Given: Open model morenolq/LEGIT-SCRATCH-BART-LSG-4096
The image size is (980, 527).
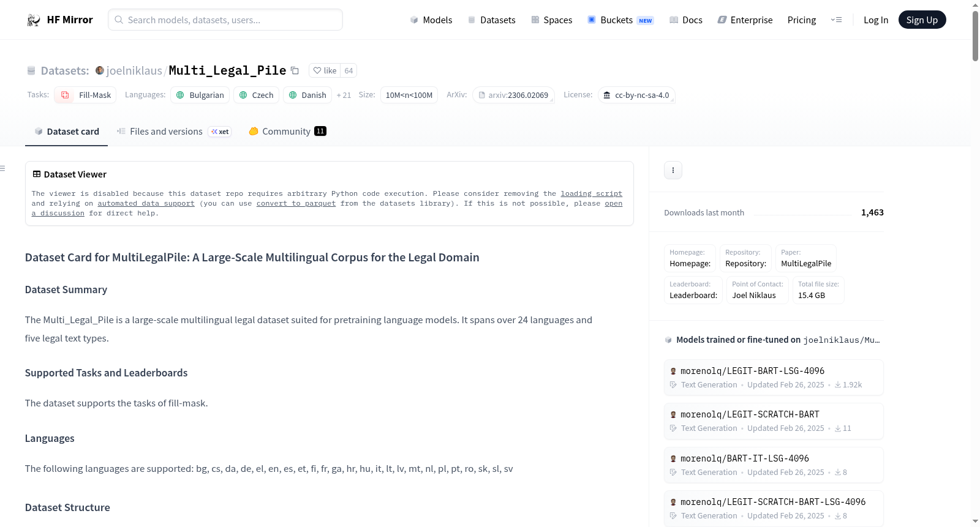Looking at the screenshot, I should [x=774, y=509].
